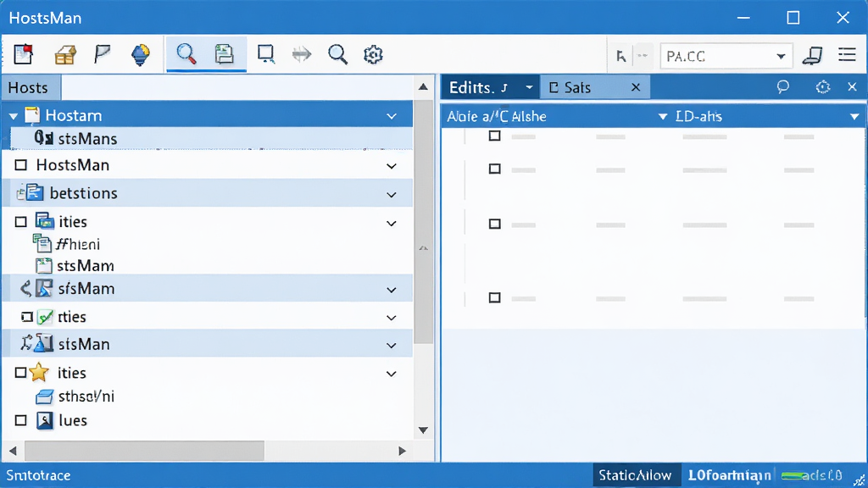Click the laptop icon after the PA.CC box
Screen dimensions: 868x488
813,55
